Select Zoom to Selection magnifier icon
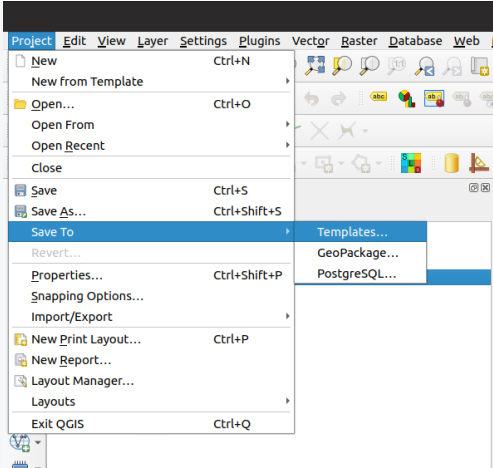The height and width of the screenshot is (468, 493). [x=342, y=65]
